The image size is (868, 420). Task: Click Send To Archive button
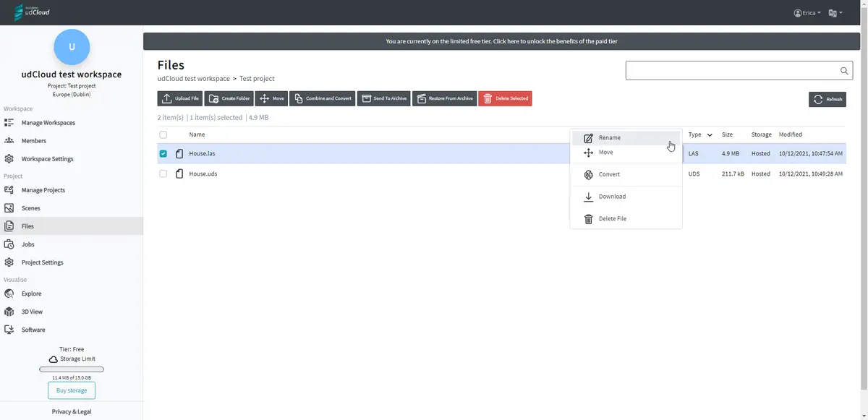click(384, 98)
